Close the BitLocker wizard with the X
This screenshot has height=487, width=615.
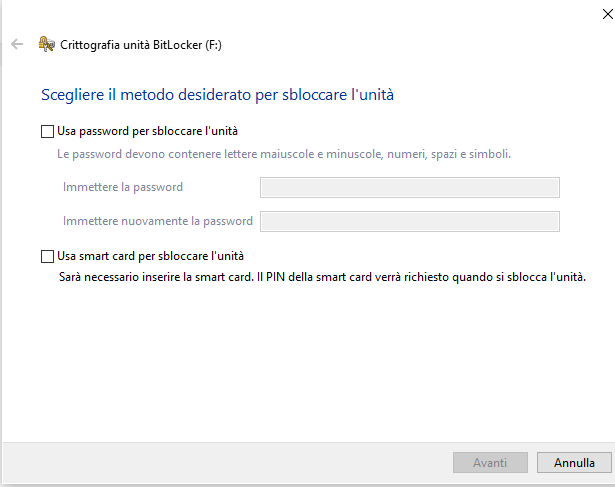click(x=608, y=14)
